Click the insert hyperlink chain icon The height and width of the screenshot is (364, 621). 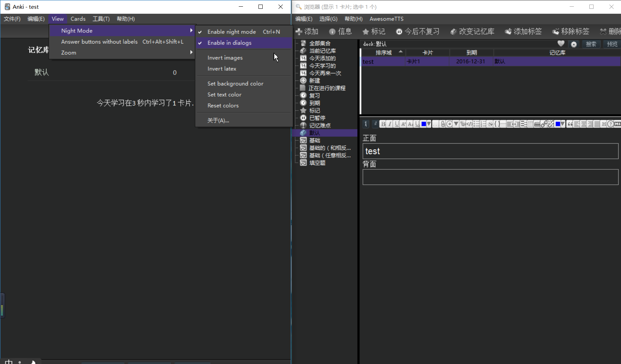[544, 124]
